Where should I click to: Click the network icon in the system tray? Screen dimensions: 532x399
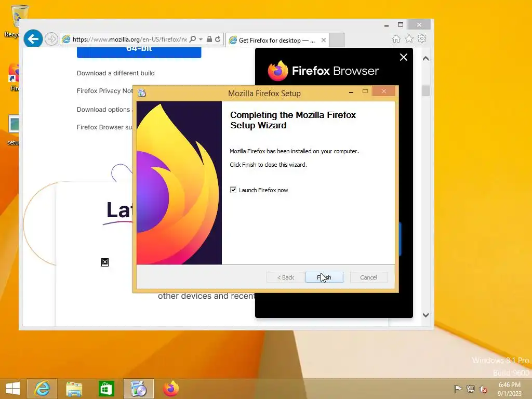470,389
